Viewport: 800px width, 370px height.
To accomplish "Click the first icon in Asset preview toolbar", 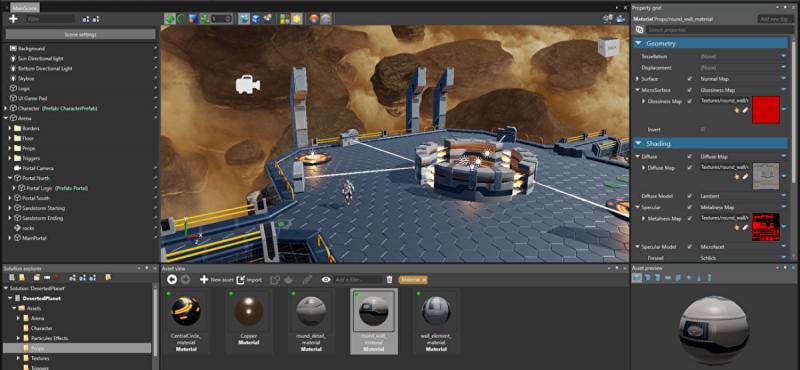I will tap(637, 277).
